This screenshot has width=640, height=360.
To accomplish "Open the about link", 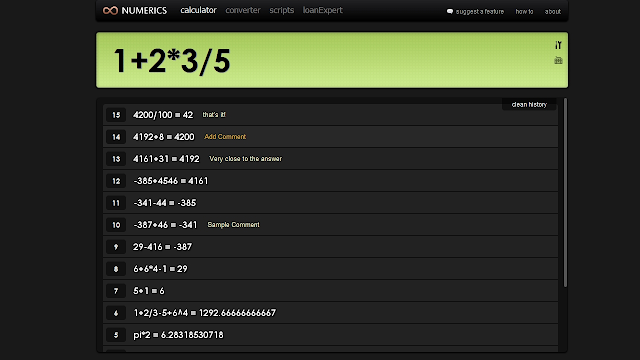I will click(x=553, y=11).
